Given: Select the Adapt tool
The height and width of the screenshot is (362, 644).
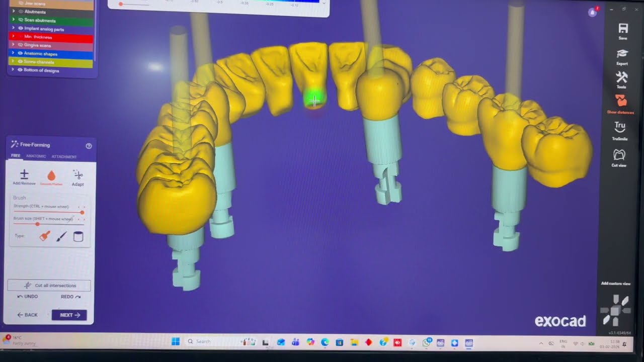Looking at the screenshot, I should click(77, 177).
